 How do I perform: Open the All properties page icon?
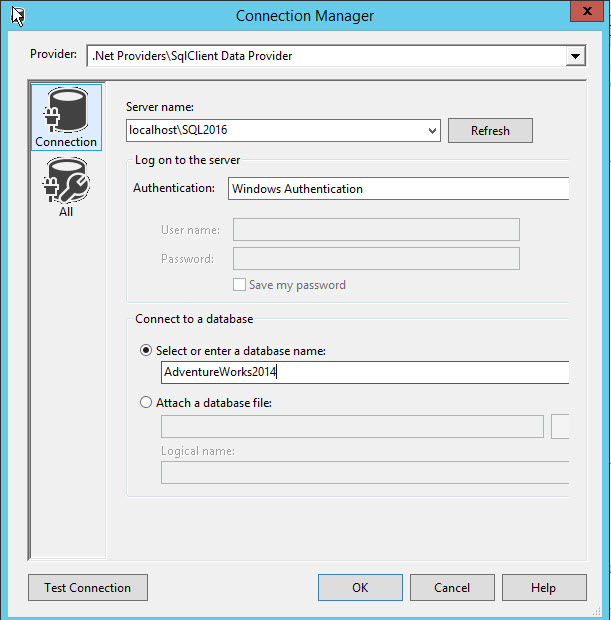click(66, 187)
